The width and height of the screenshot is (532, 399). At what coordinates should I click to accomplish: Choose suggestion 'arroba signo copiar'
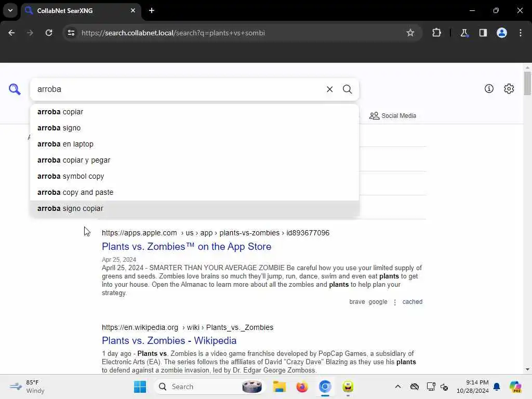click(194, 208)
